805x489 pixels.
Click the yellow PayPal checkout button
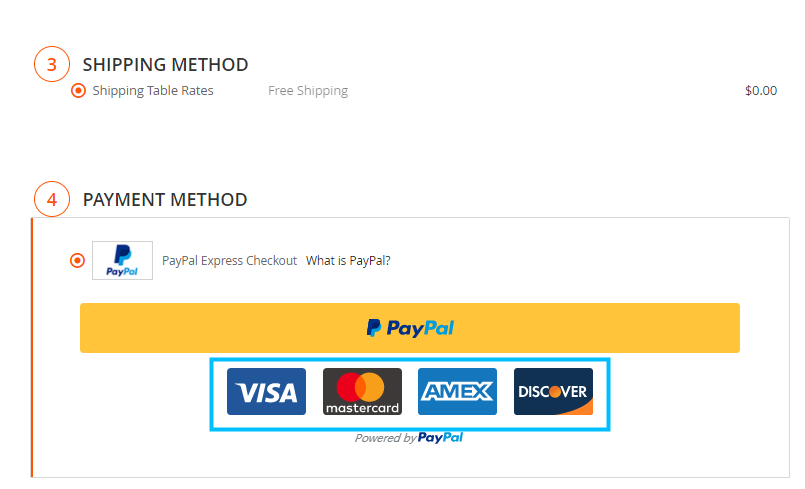tap(410, 328)
